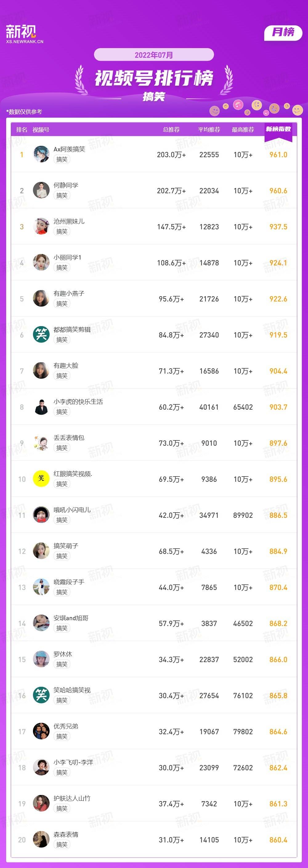
Task: Click the 优秀兄弟 group avatar
Action: 41,731
